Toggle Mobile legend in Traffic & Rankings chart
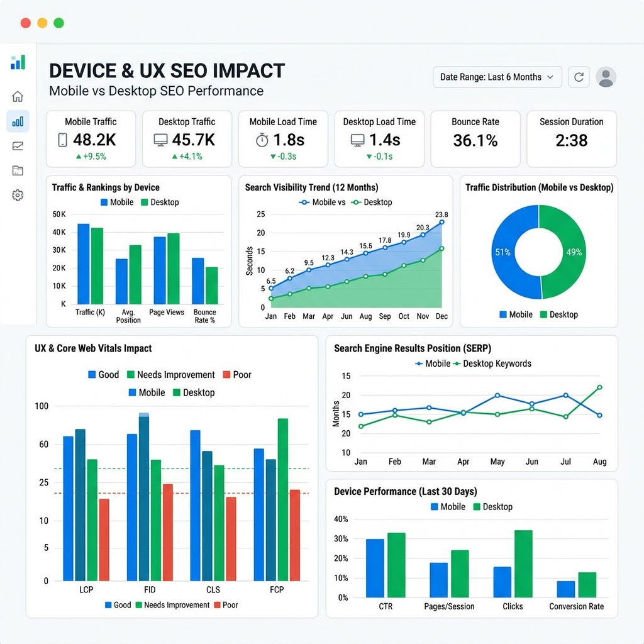 117,202
